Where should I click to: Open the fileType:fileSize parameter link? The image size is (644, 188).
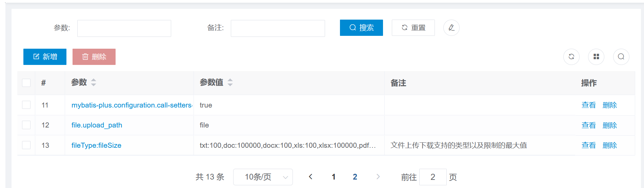tap(96, 145)
